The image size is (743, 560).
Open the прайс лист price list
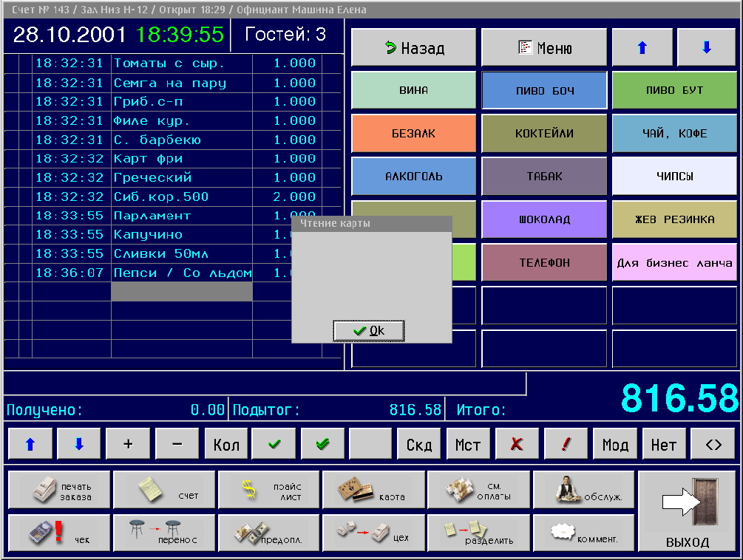[269, 491]
